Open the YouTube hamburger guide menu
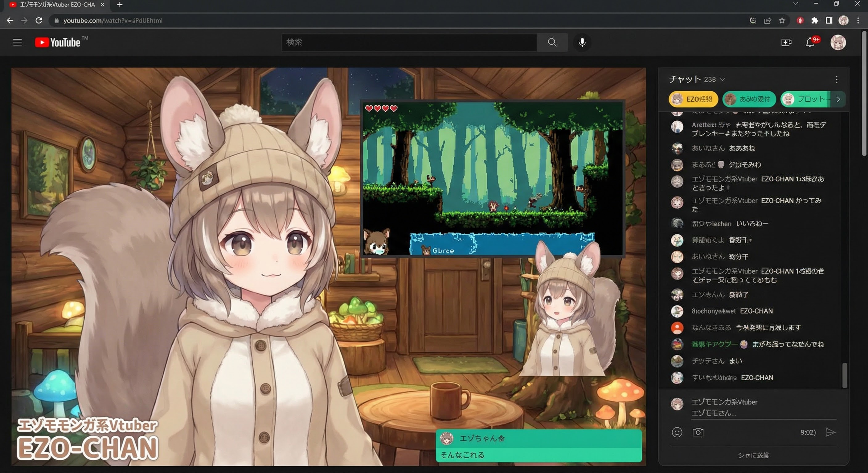 [17, 42]
